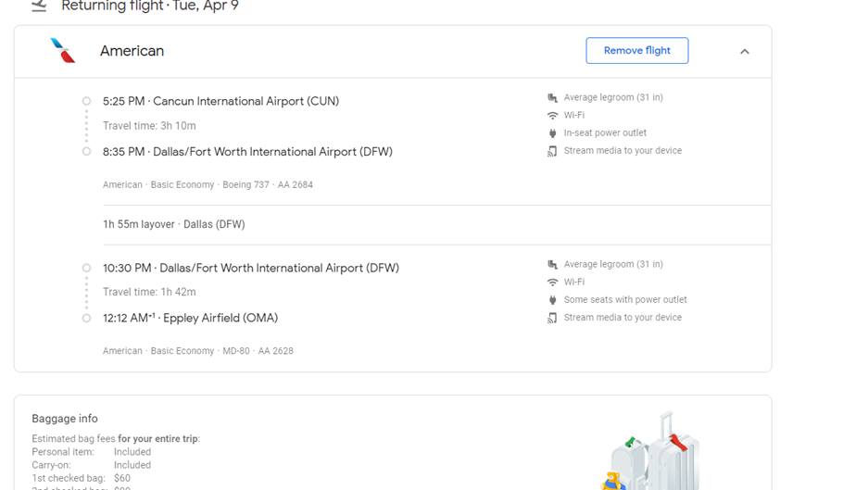The image size is (868, 490).
Task: Click the 1h 55m layover Dallas row
Action: [x=174, y=224]
